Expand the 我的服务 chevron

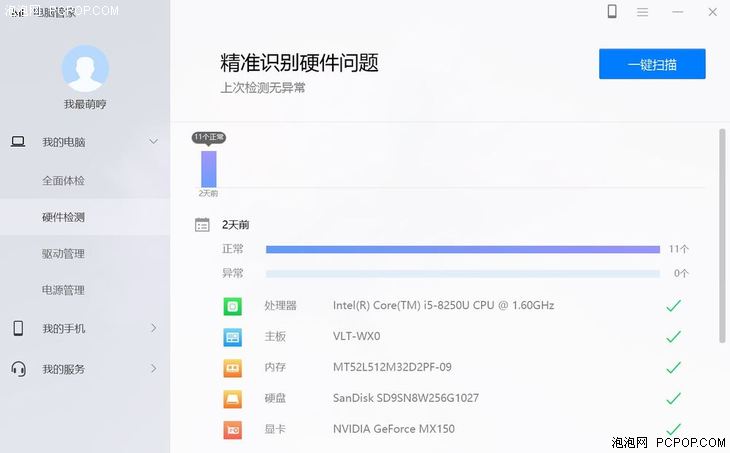(x=153, y=369)
